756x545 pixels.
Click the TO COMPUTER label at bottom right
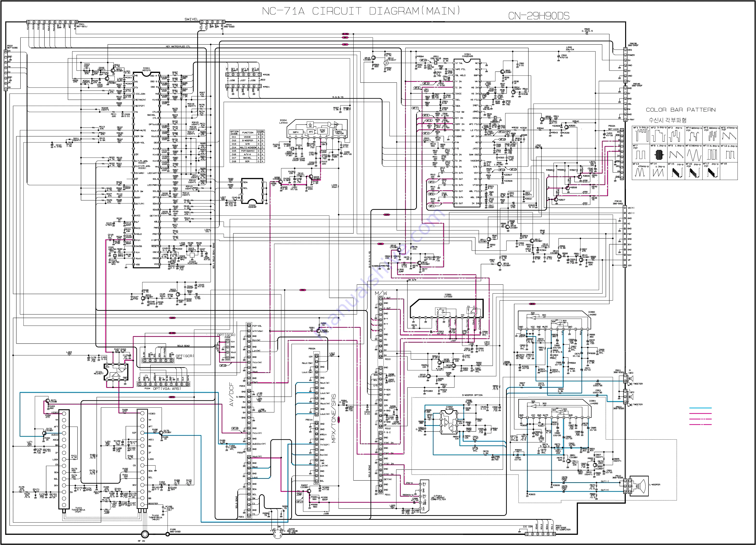(x=563, y=529)
